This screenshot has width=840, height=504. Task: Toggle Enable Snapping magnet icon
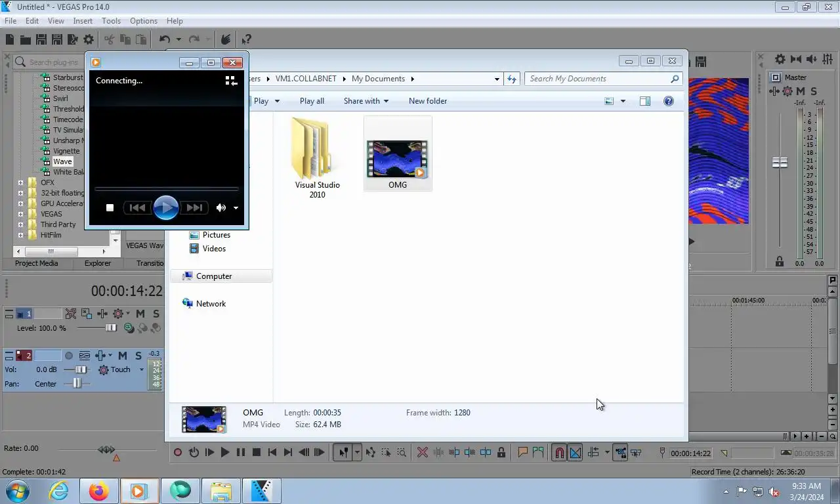pyautogui.click(x=559, y=452)
